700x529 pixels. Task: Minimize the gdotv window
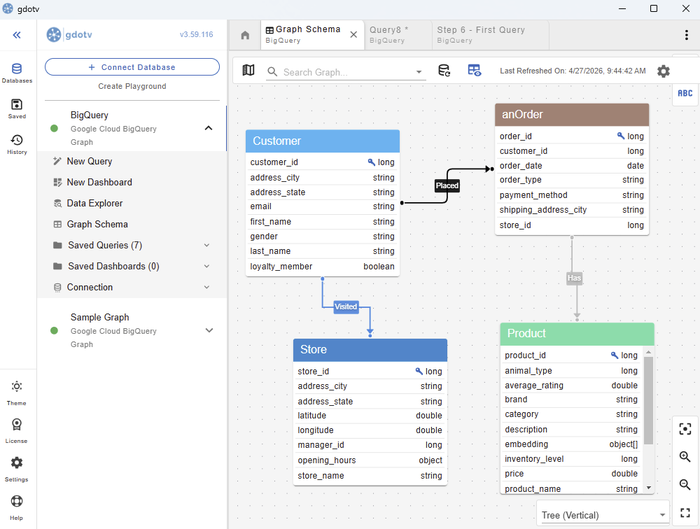pos(622,8)
